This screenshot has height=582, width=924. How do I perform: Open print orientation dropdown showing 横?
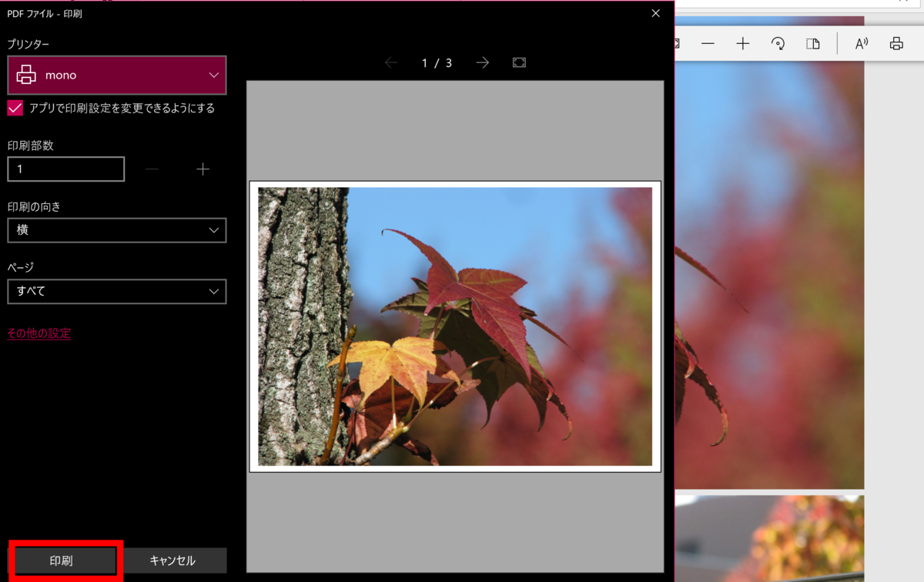(117, 230)
